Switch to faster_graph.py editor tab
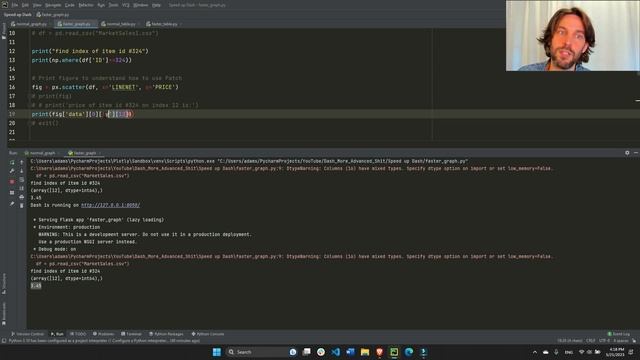 (x=76, y=24)
